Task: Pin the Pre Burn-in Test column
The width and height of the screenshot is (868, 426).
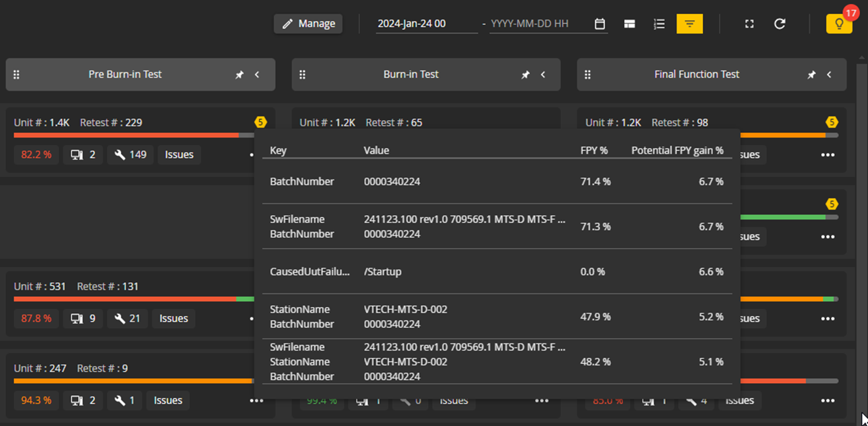Action: 240,75
